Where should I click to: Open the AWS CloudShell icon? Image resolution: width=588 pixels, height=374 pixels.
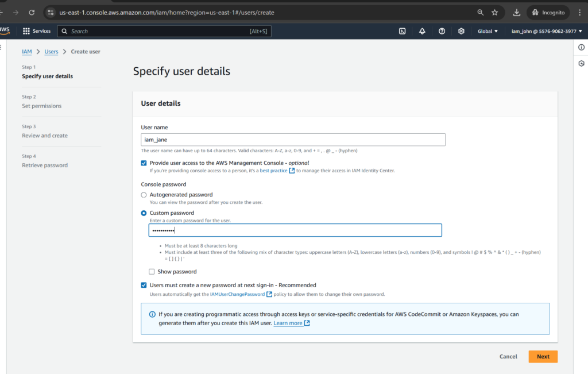click(403, 31)
